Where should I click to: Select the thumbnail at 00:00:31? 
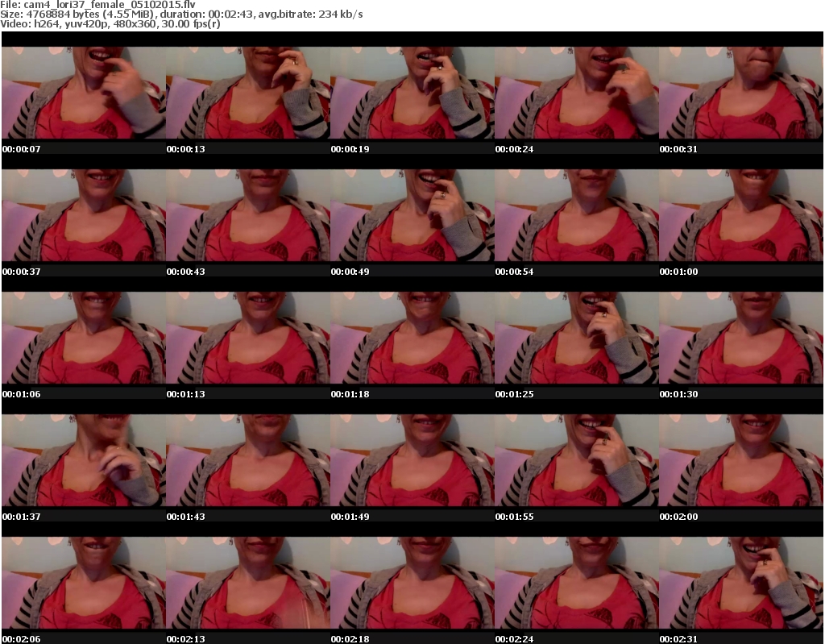(741, 93)
